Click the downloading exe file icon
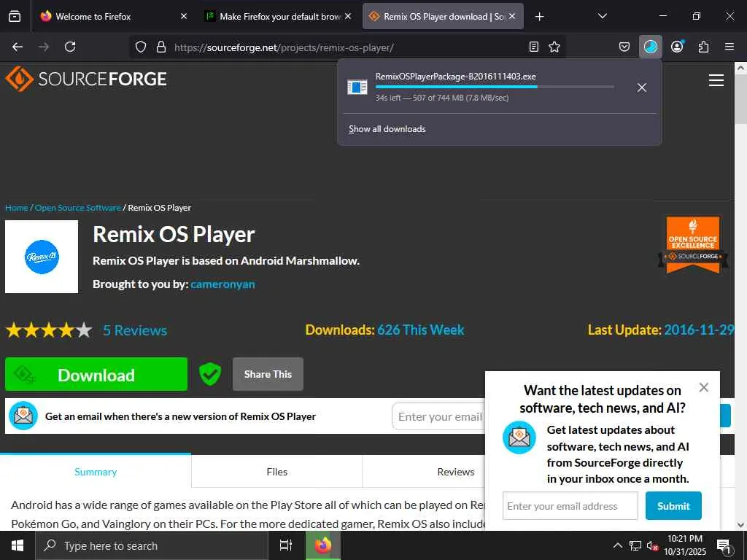747x560 pixels. 357,87
